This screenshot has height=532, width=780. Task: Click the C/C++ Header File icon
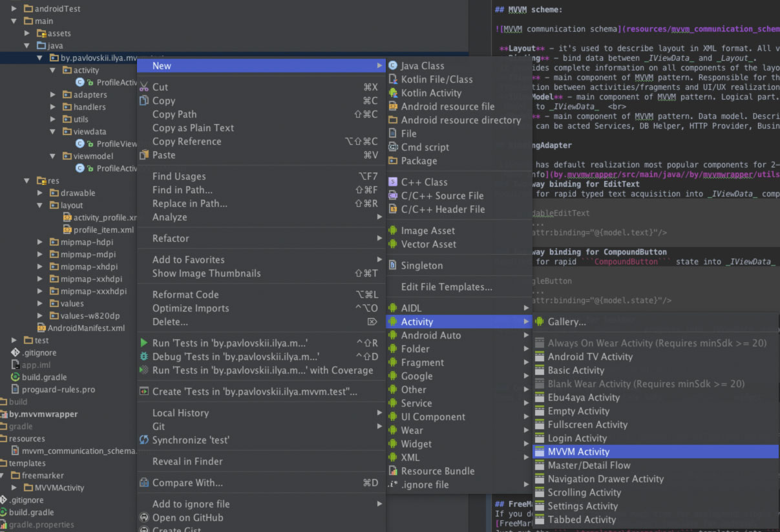[x=392, y=209]
